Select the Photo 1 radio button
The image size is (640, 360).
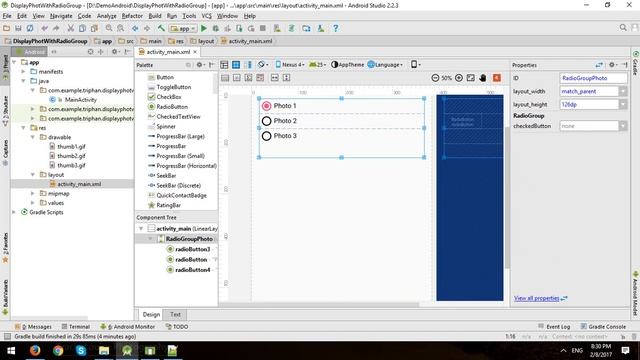[x=267, y=106]
